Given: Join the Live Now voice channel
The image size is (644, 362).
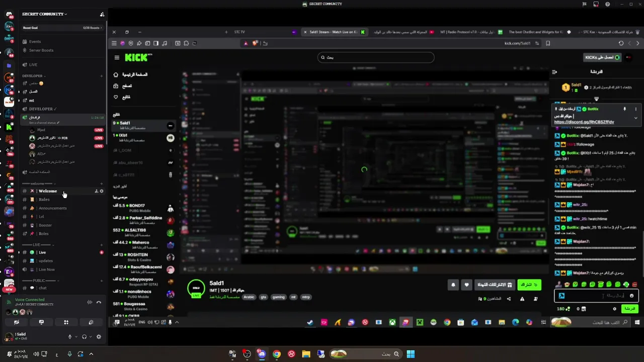Looking at the screenshot, I should pyautogui.click(x=62, y=269).
